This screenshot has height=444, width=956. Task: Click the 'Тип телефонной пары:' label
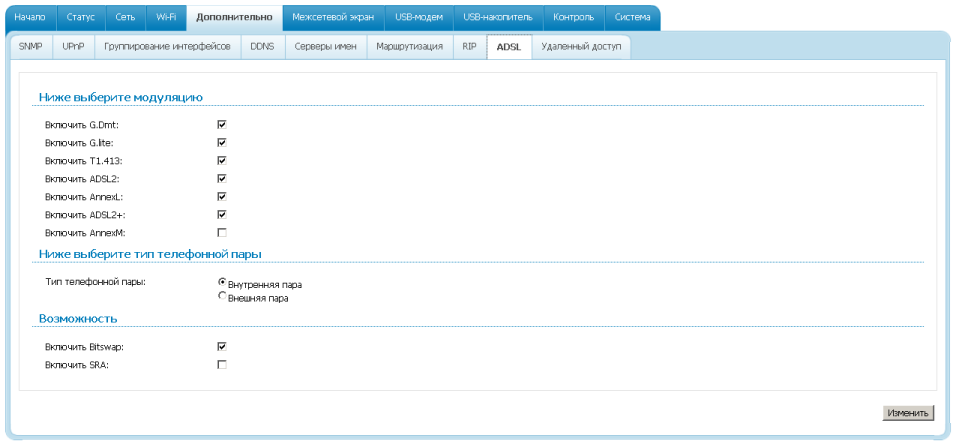pyautogui.click(x=95, y=282)
